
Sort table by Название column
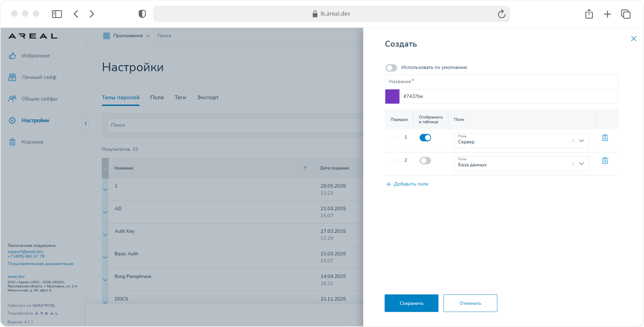tap(305, 168)
